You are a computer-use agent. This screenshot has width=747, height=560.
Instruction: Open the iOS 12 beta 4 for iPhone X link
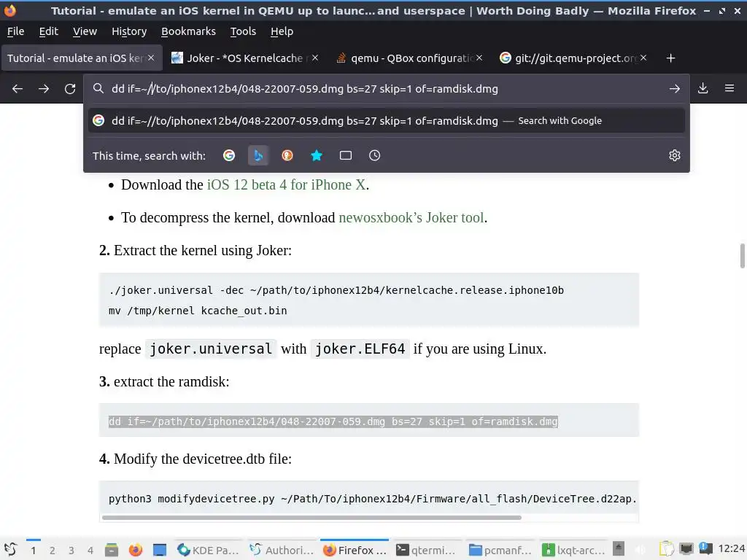pos(286,184)
